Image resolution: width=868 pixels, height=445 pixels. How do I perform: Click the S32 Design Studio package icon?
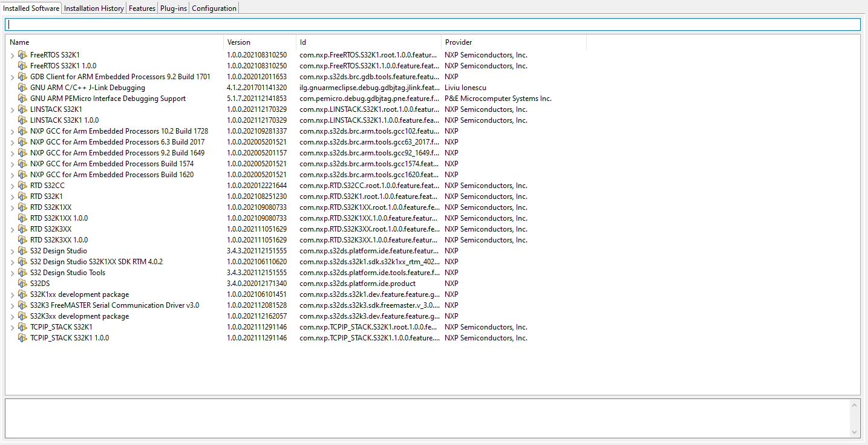[22, 251]
